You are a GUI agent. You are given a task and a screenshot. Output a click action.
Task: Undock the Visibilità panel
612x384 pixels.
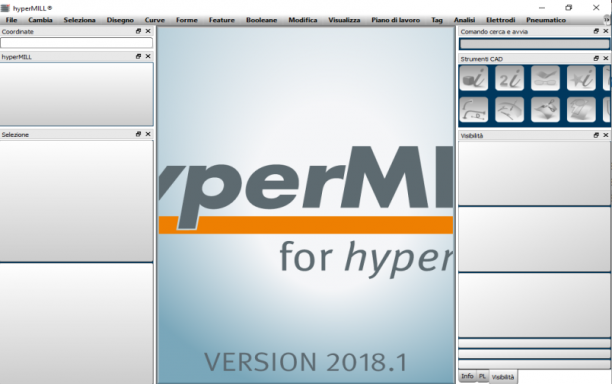coord(596,135)
